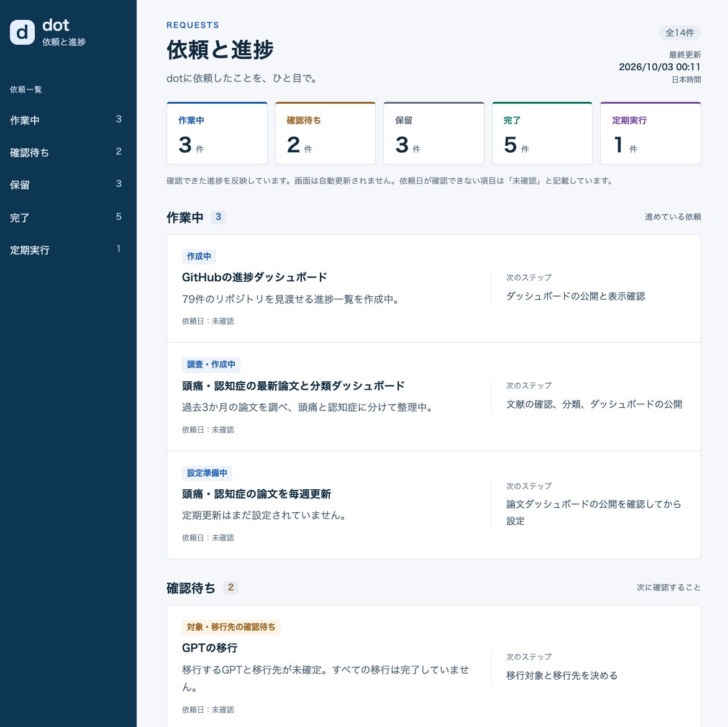Click the 依頼一覧 sidebar header
Screen dimensions: 728x727
pos(26,89)
